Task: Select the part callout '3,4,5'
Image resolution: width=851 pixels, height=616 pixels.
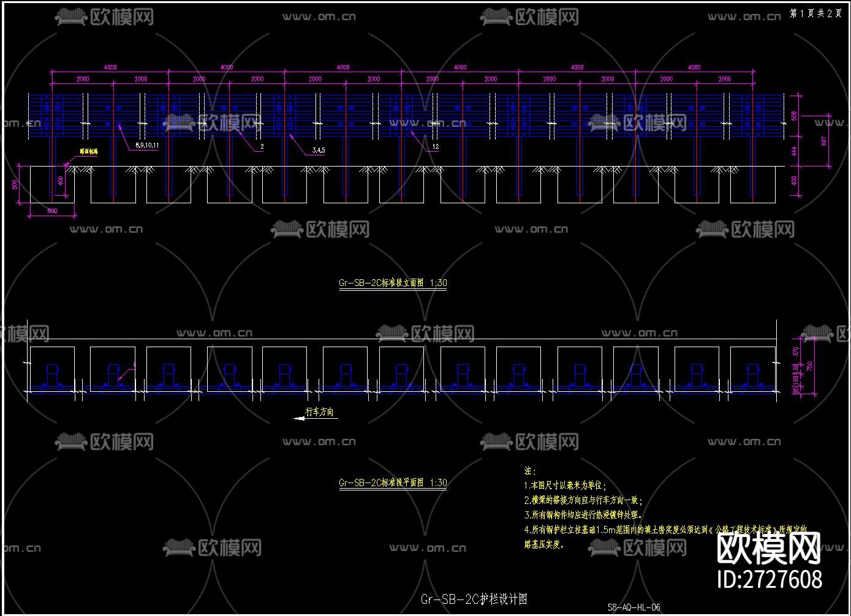Action: click(x=318, y=150)
